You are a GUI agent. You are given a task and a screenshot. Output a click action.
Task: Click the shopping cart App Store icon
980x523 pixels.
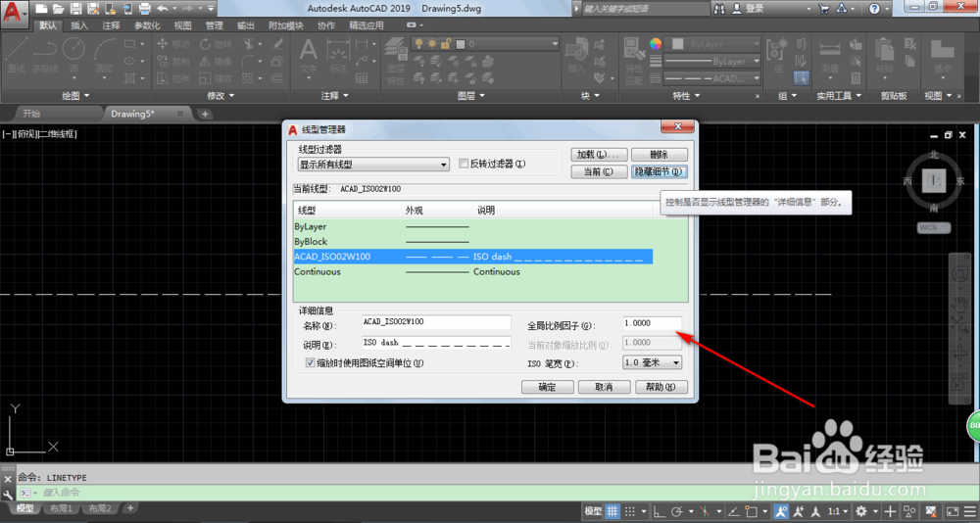click(824, 9)
